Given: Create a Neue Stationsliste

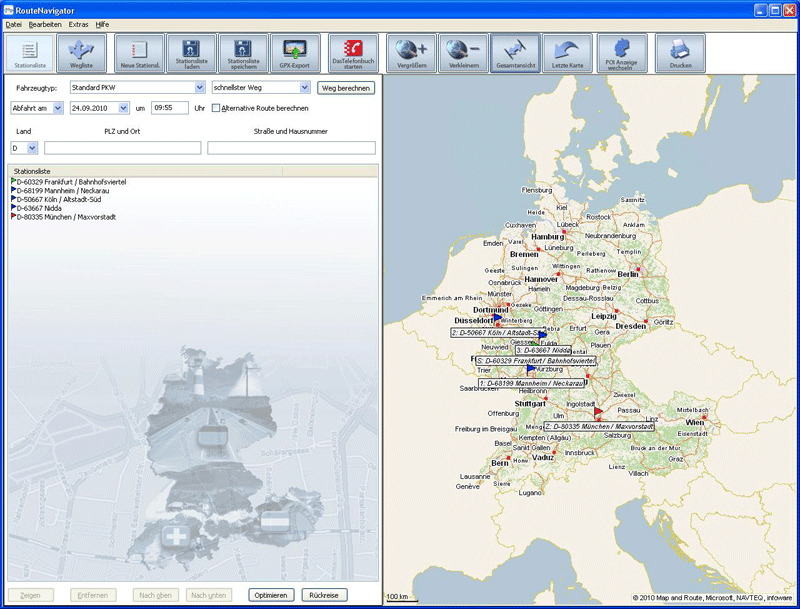Looking at the screenshot, I should pyautogui.click(x=140, y=53).
